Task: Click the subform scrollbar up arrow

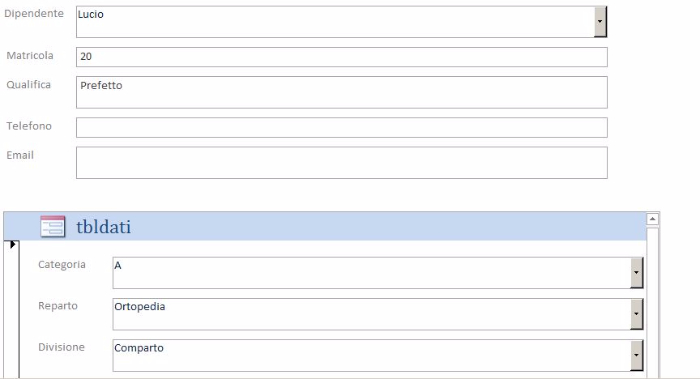Action: 652,219
